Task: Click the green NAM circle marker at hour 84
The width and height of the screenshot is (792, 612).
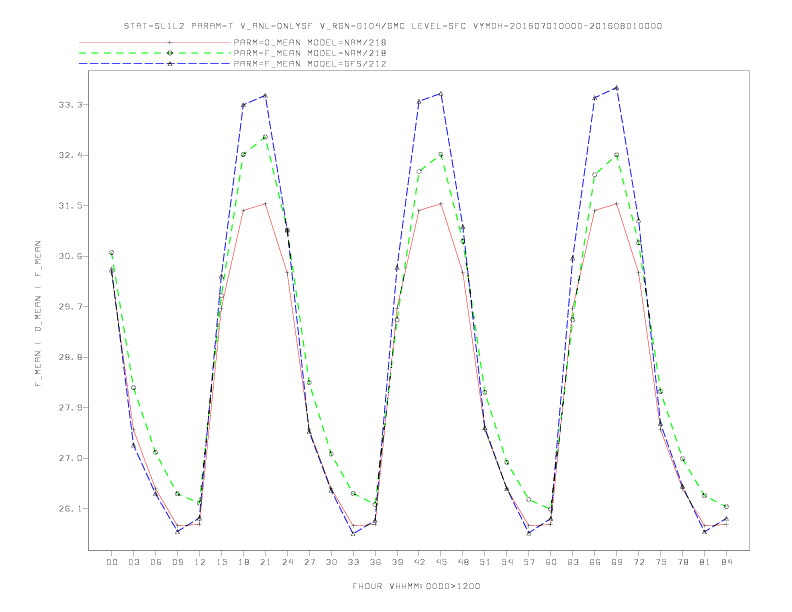Action: [x=726, y=506]
